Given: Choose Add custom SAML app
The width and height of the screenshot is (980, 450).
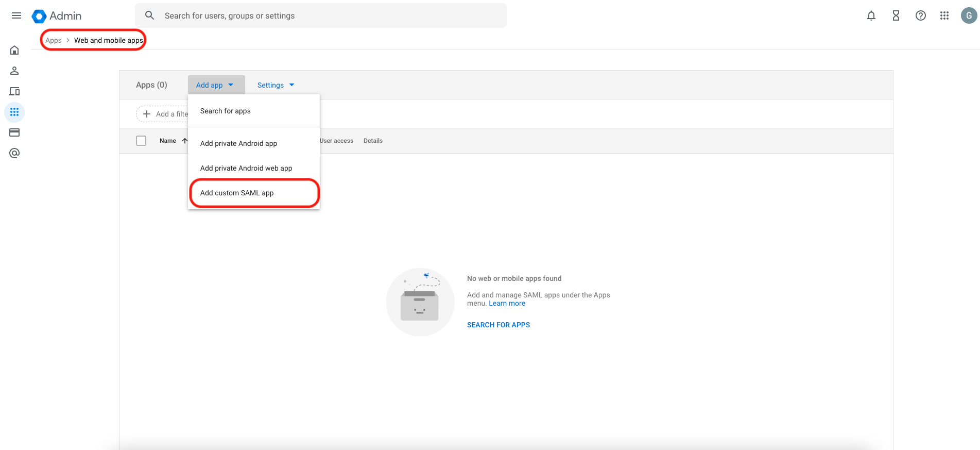Looking at the screenshot, I should pos(237,193).
